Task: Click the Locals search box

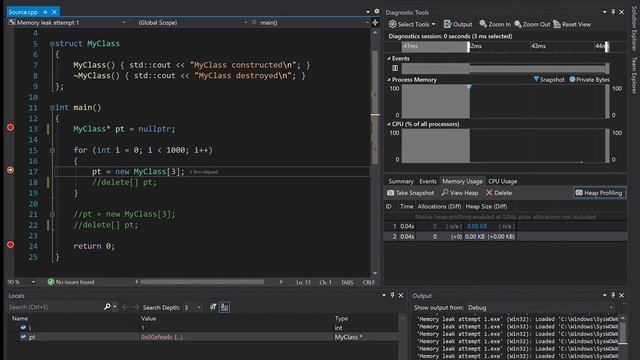Action: coord(55,307)
